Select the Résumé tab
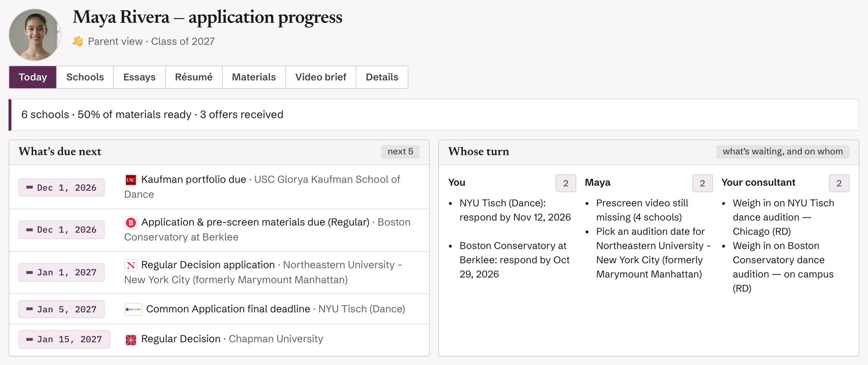The height and width of the screenshot is (365, 868). (194, 77)
